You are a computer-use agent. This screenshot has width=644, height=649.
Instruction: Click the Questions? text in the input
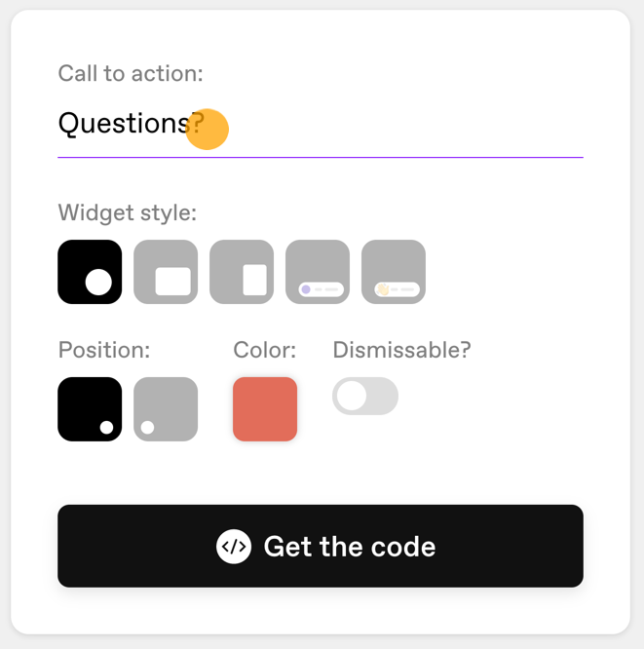pos(132,124)
